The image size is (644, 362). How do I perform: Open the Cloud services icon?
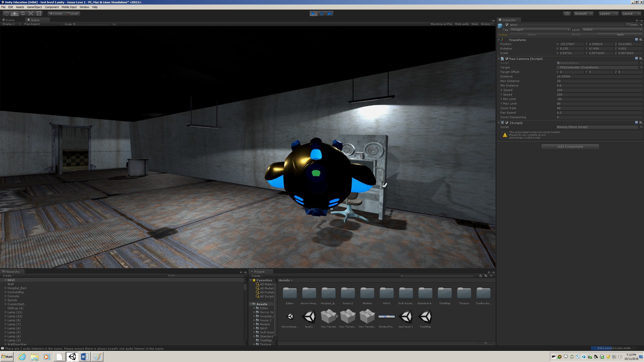tap(567, 14)
